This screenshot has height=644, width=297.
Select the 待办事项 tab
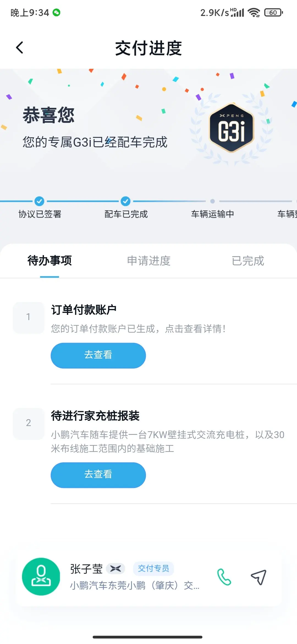click(50, 261)
